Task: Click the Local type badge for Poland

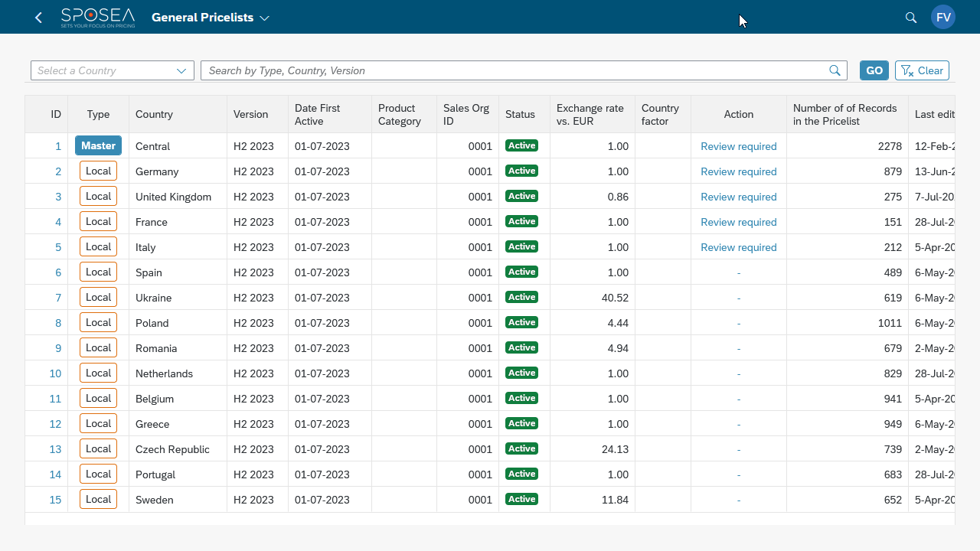Action: tap(98, 322)
